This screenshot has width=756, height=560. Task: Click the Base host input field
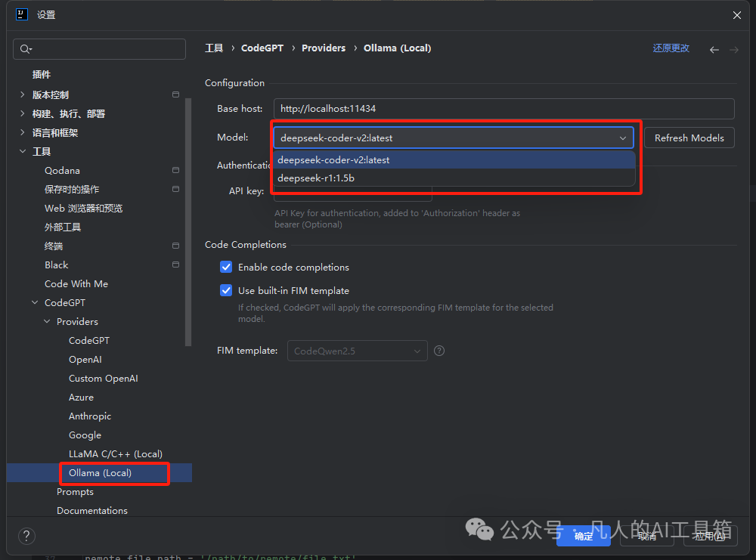pyautogui.click(x=503, y=109)
